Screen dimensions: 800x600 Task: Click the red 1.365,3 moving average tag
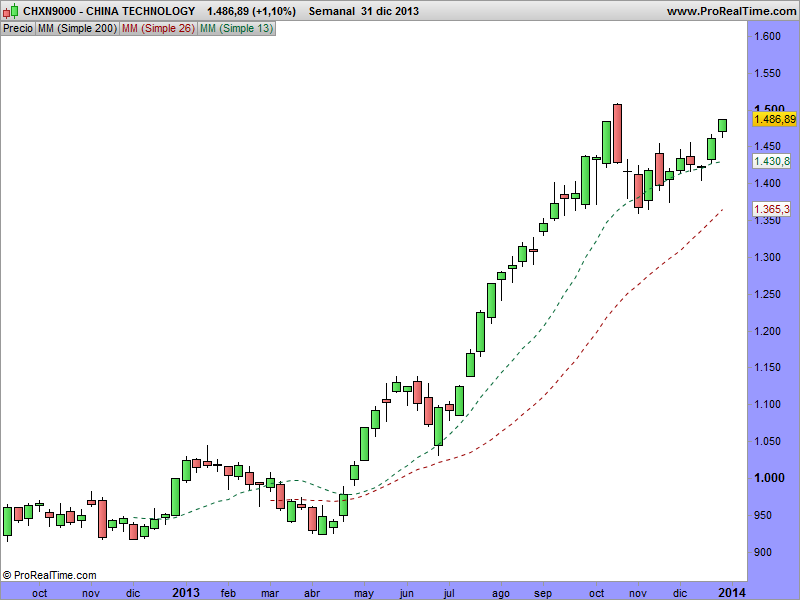click(x=772, y=209)
